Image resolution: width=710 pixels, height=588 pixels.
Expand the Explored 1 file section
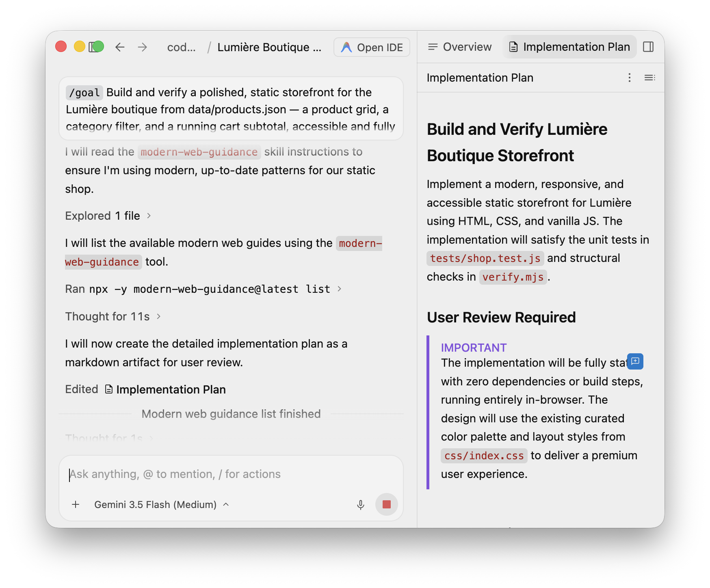click(x=108, y=216)
